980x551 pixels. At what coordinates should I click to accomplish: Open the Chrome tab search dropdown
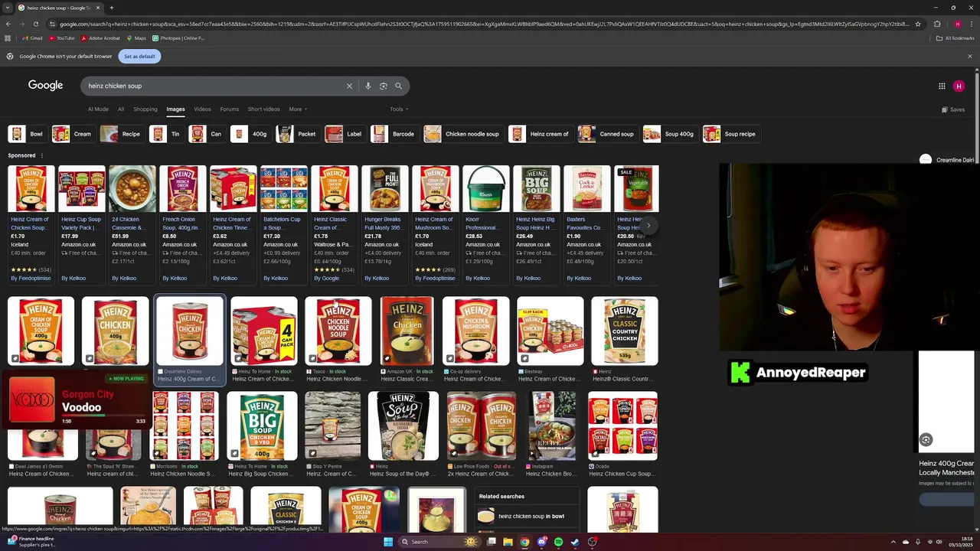[x=8, y=8]
